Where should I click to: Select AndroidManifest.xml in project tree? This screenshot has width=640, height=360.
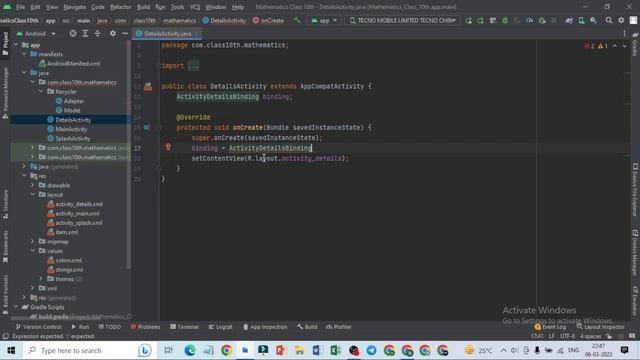[x=69, y=64]
